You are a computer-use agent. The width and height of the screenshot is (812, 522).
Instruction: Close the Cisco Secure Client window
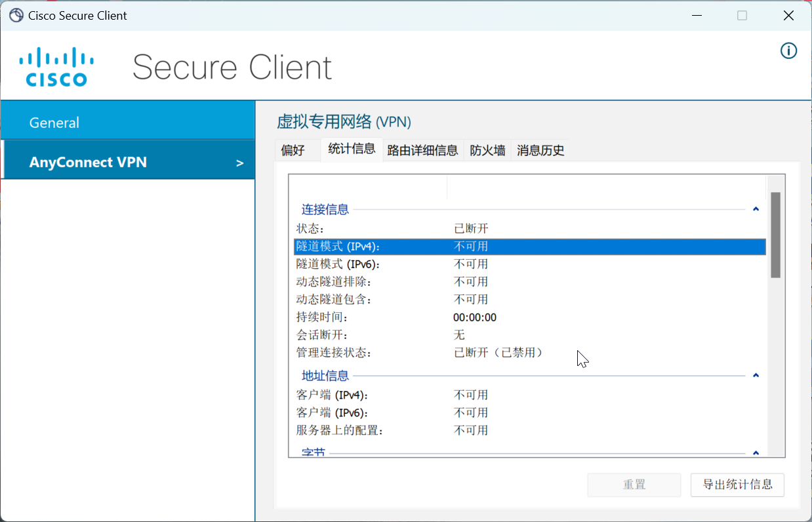coord(789,15)
